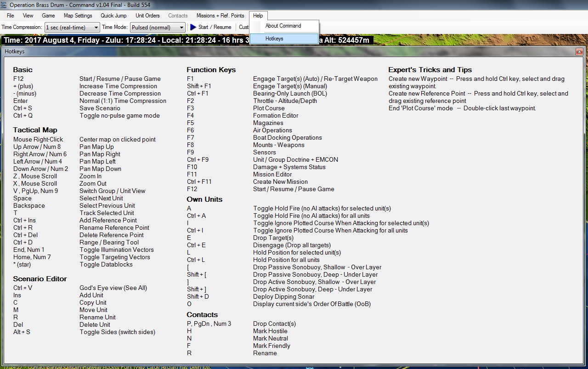Click the 'Expert's Tricks and Tips' heading
The width and height of the screenshot is (588, 369).
(430, 70)
